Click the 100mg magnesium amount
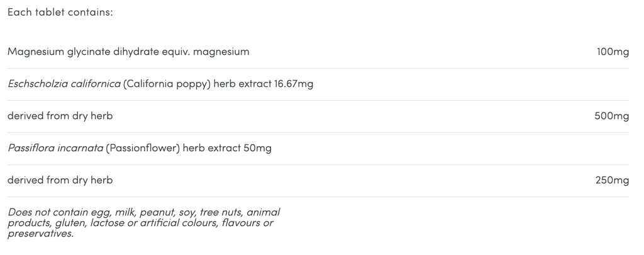The width and height of the screenshot is (644, 255). pos(613,52)
